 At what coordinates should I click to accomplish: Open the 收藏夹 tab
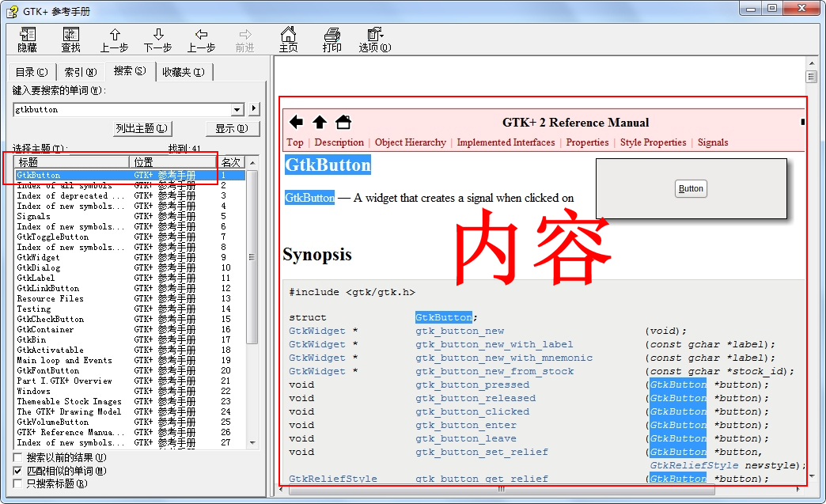click(x=184, y=72)
